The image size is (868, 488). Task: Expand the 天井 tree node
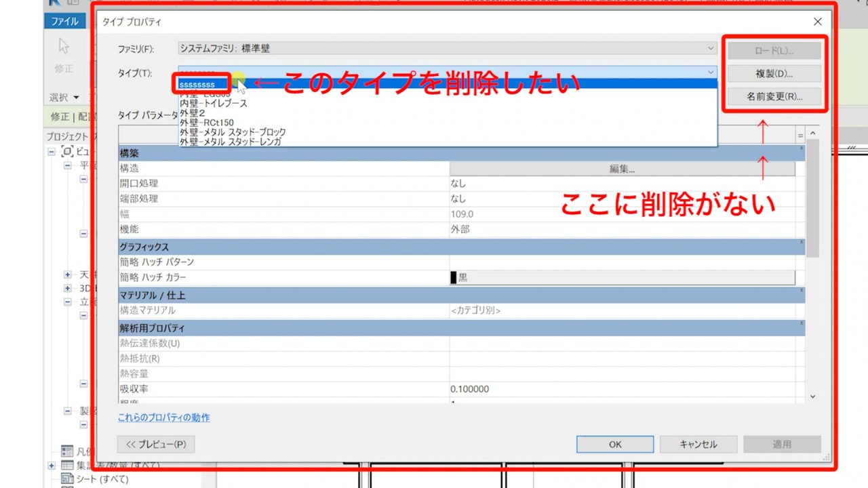(x=67, y=274)
